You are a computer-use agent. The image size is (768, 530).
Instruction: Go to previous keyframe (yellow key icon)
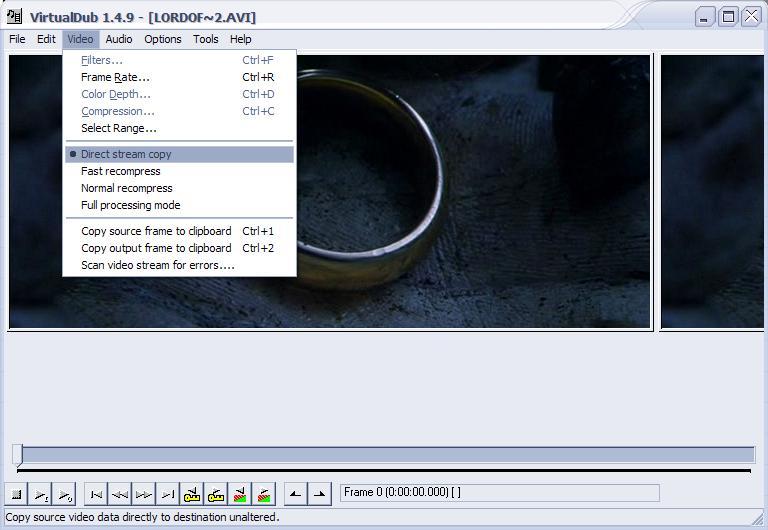tap(192, 494)
